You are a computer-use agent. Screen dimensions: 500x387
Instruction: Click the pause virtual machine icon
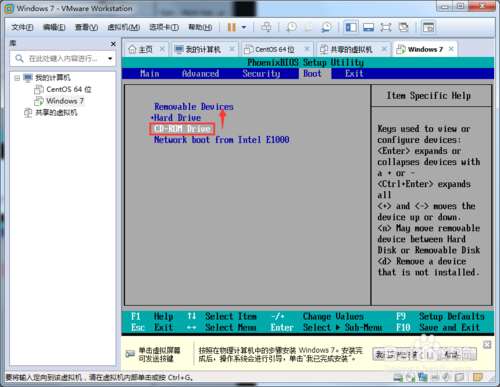232,27
